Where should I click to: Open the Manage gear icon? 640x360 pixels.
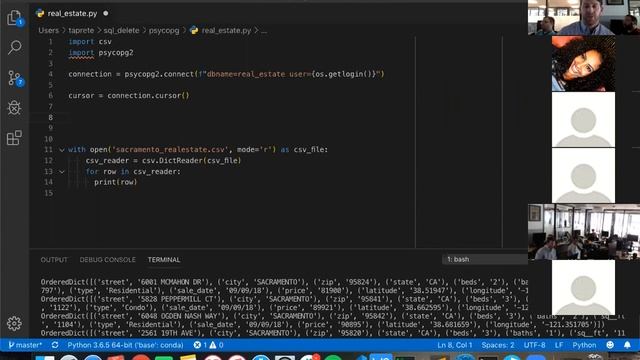14,323
